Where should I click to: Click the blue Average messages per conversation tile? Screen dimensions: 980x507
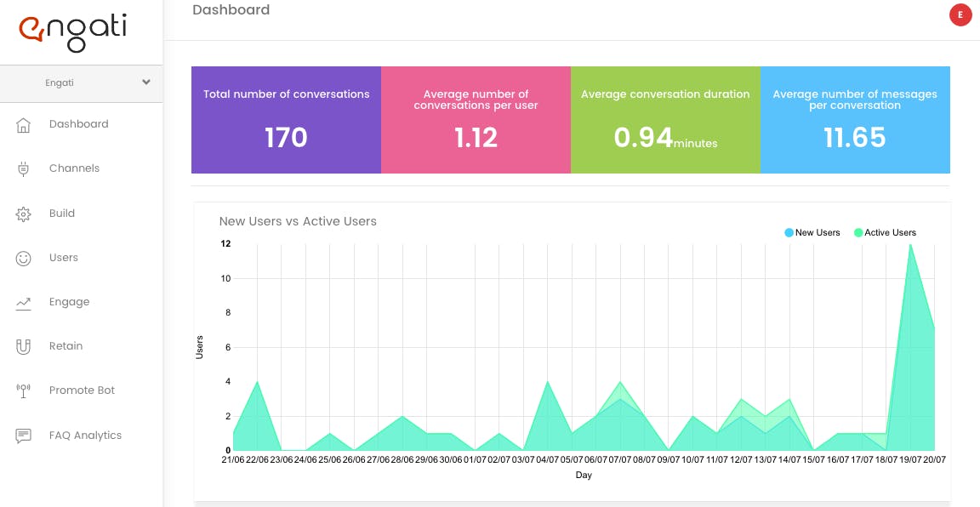tap(855, 120)
